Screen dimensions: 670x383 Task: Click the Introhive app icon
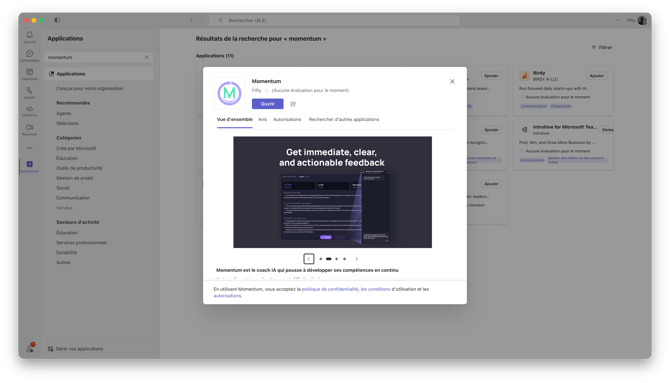coord(524,130)
